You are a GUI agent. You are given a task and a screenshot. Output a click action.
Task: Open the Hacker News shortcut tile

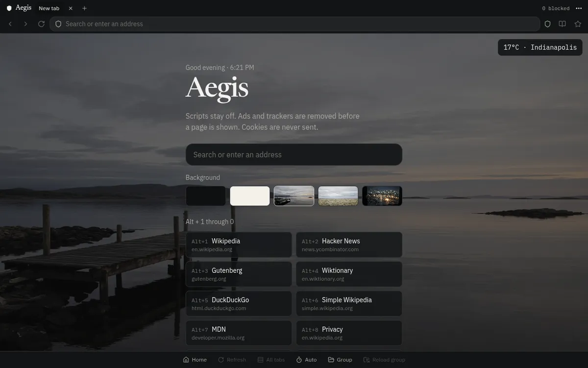[349, 244]
